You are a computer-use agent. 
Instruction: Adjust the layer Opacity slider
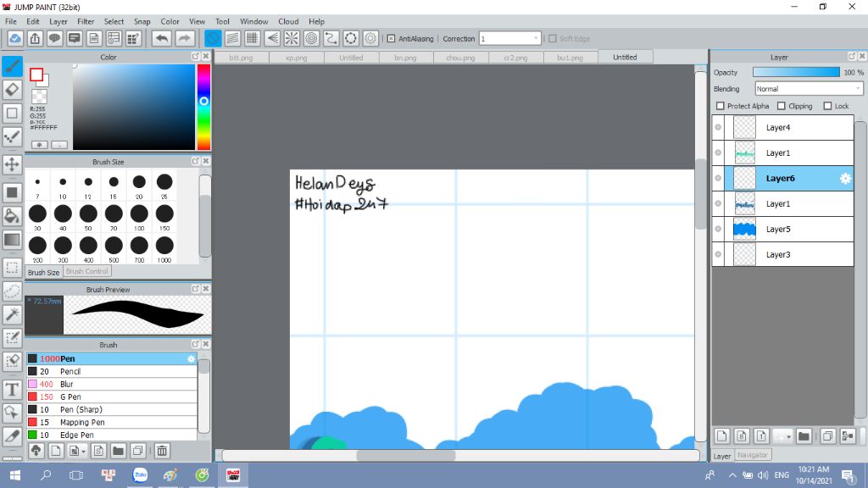click(796, 73)
